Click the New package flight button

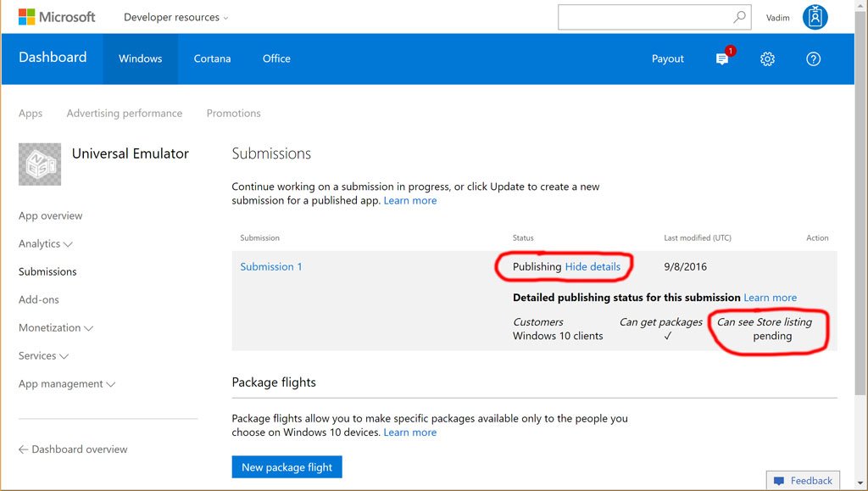[287, 467]
